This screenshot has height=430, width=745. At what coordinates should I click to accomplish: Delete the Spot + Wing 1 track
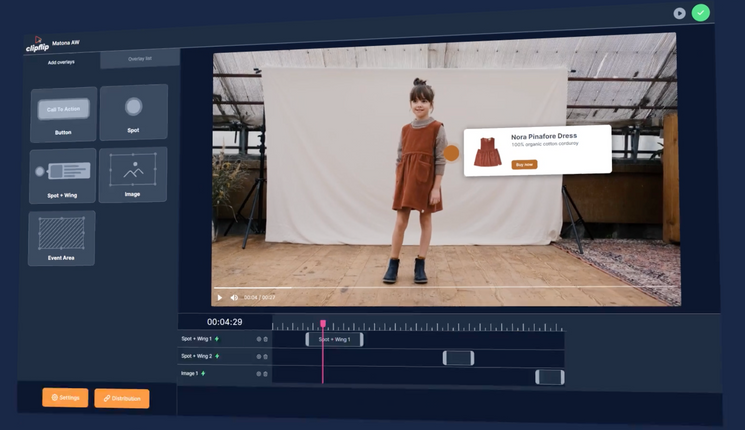[266, 339]
